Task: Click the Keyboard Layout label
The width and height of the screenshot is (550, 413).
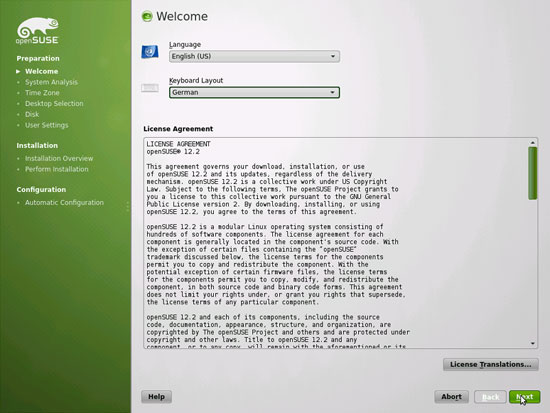Action: 196,80
